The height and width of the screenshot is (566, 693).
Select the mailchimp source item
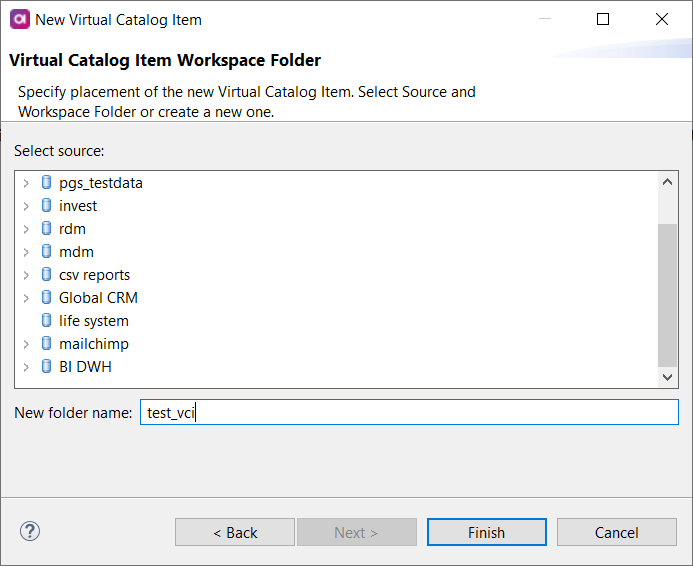[93, 344]
